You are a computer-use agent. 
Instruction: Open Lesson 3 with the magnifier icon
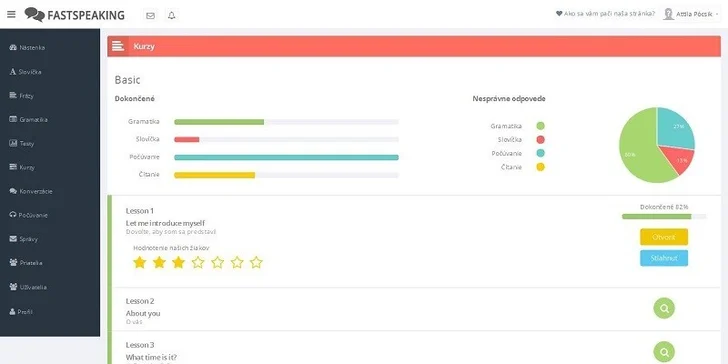coord(664,352)
